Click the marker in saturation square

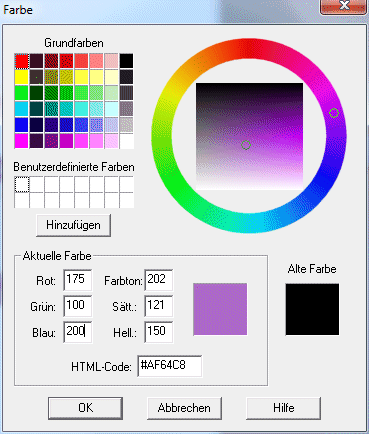246,145
